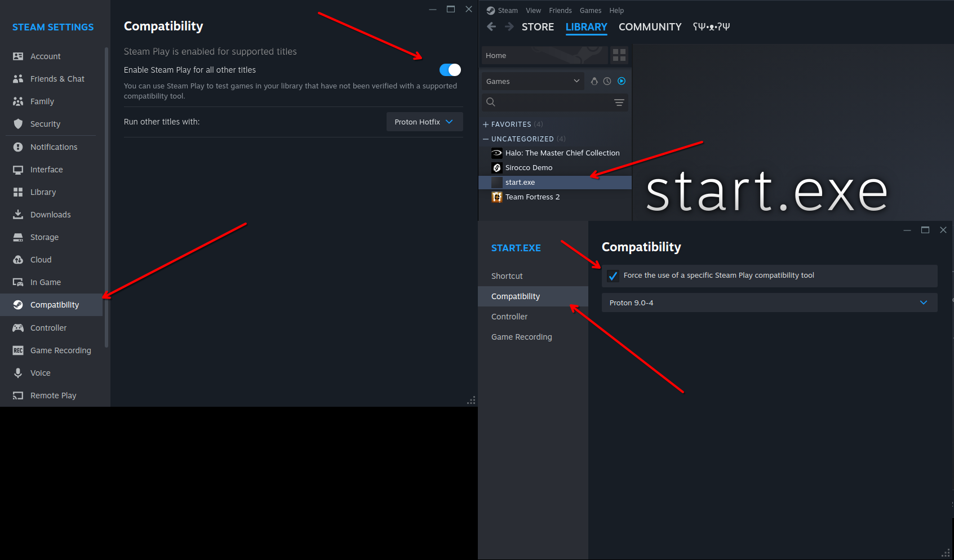Image resolution: width=954 pixels, height=560 pixels.
Task: Open the profile username tab
Action: click(x=711, y=27)
